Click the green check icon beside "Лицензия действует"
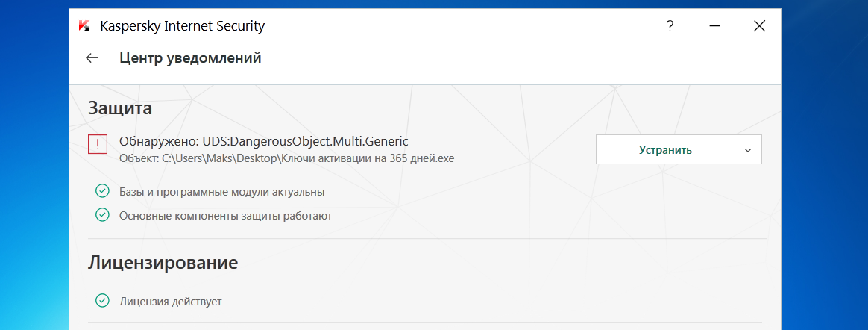Viewport: 868px width, 330px height. tap(102, 301)
